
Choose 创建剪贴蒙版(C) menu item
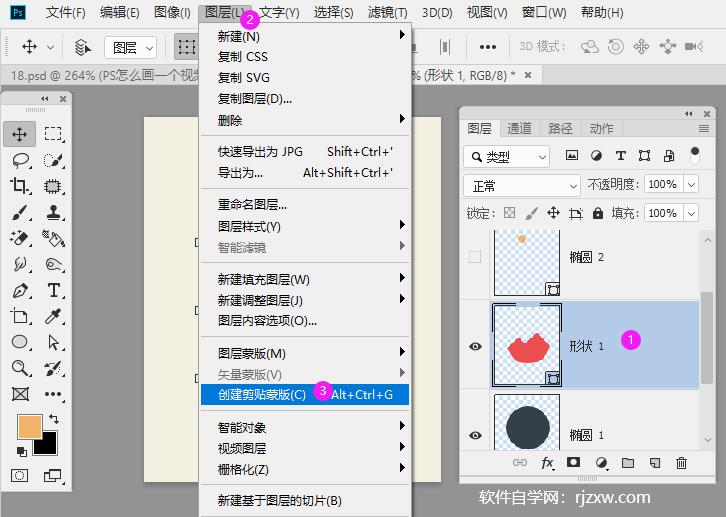click(305, 394)
